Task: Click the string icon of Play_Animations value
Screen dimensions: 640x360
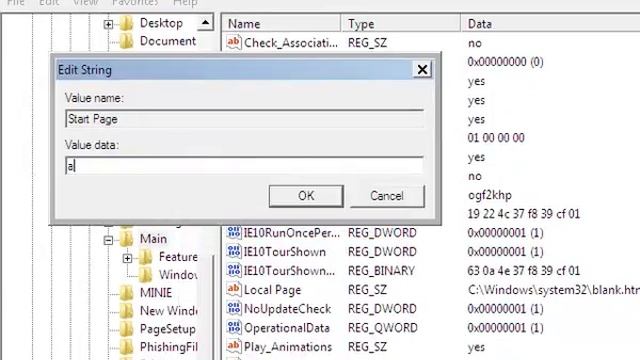Action: click(233, 347)
